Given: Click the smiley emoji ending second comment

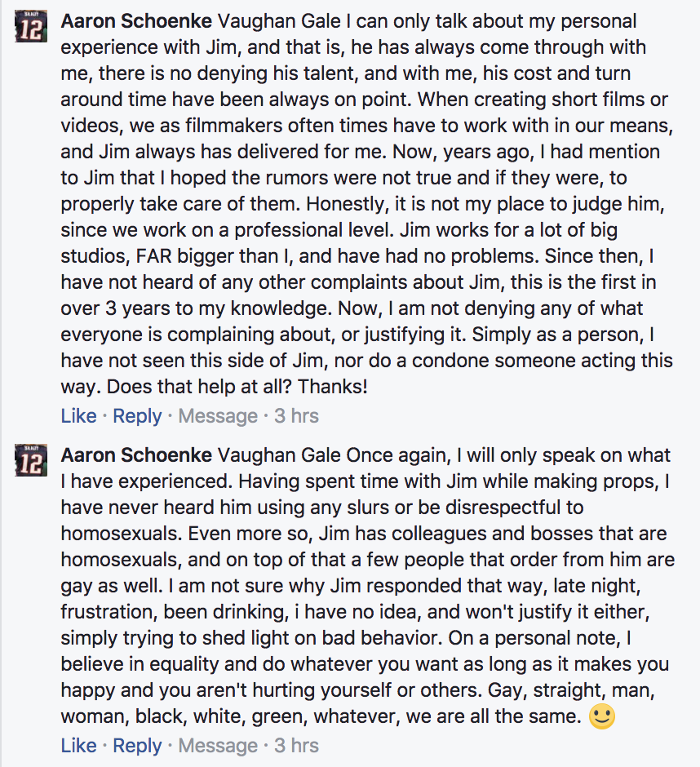Looking at the screenshot, I should click(x=601, y=716).
